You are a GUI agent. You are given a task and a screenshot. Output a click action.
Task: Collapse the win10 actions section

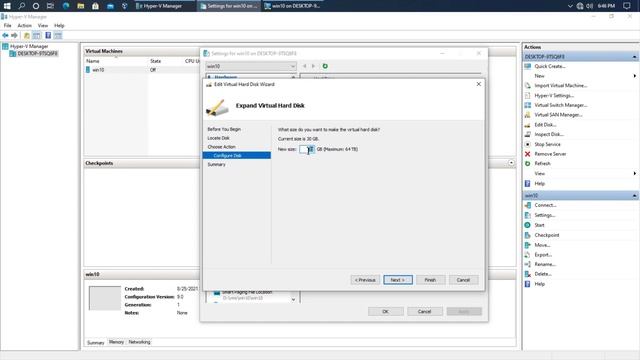(x=634, y=196)
